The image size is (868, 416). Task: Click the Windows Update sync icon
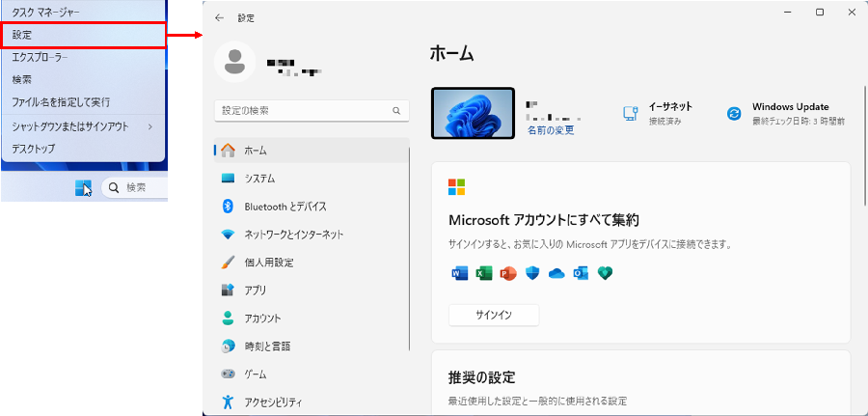coord(734,113)
